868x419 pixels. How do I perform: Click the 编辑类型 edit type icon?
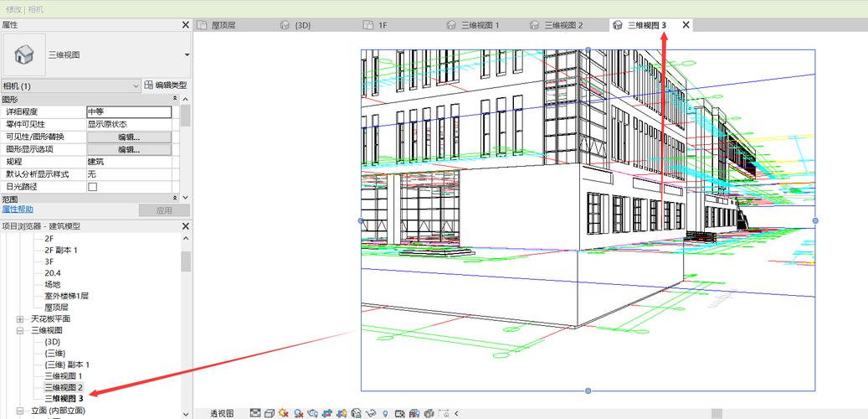click(x=149, y=85)
